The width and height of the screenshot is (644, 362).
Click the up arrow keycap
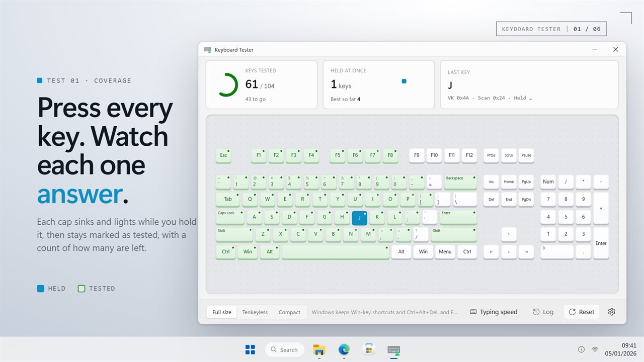pos(509,234)
